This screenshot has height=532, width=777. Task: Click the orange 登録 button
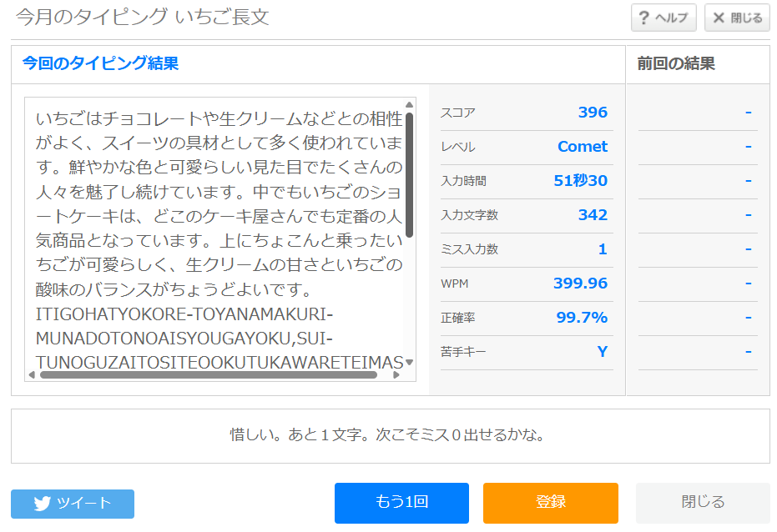tap(551, 503)
